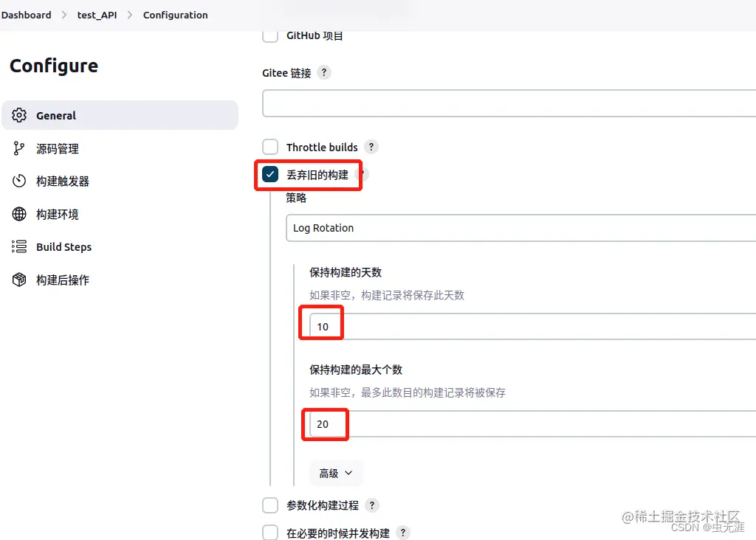
Task: Open the Log Rotation strategy dropdown
Action: pos(520,228)
